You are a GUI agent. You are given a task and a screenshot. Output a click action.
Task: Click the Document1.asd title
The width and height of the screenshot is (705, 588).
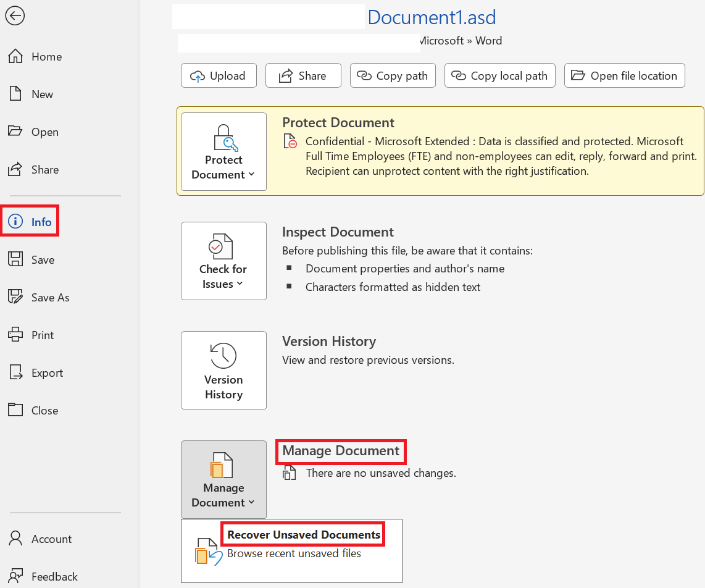pyautogui.click(x=432, y=17)
